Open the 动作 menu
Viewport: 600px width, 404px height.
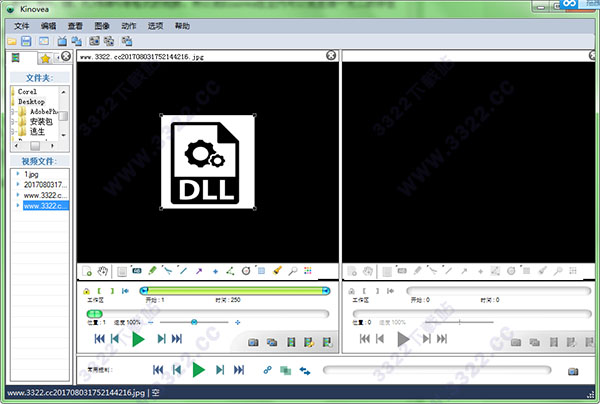129,26
